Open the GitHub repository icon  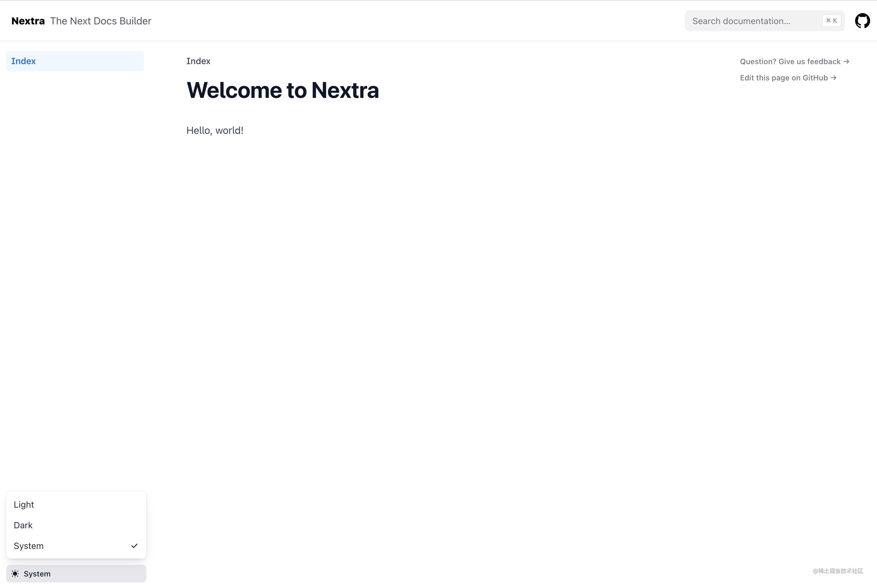862,21
